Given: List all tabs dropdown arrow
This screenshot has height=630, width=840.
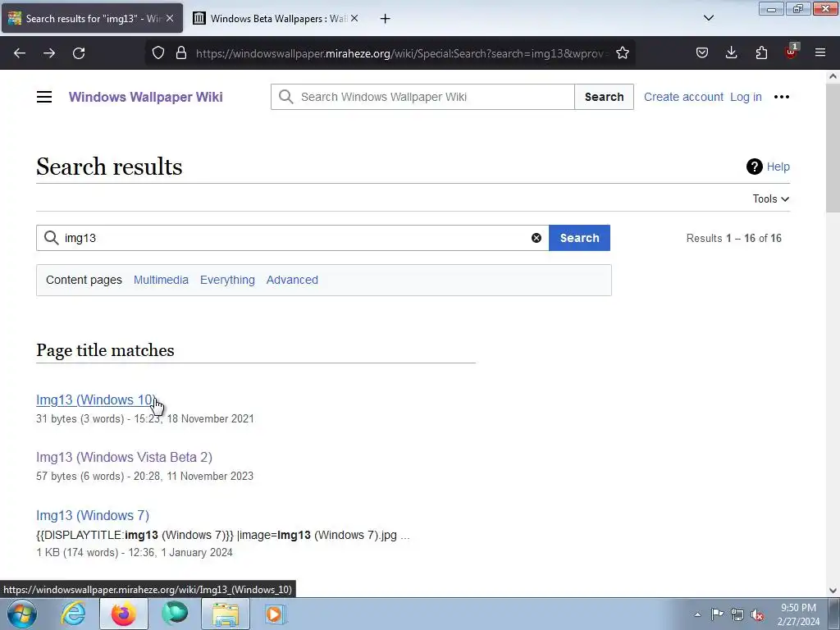Looking at the screenshot, I should point(708,18).
